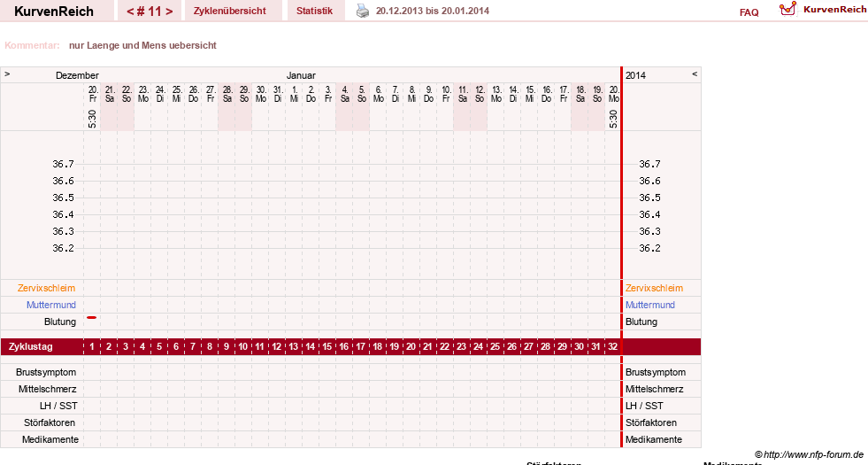The width and height of the screenshot is (868, 465).
Task: Go to previous cycle with the < arrow
Action: click(x=130, y=12)
